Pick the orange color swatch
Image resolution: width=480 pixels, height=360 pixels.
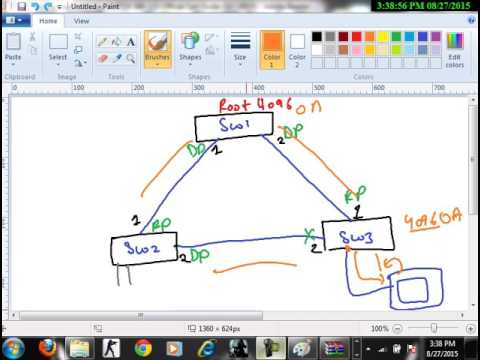(x=370, y=36)
